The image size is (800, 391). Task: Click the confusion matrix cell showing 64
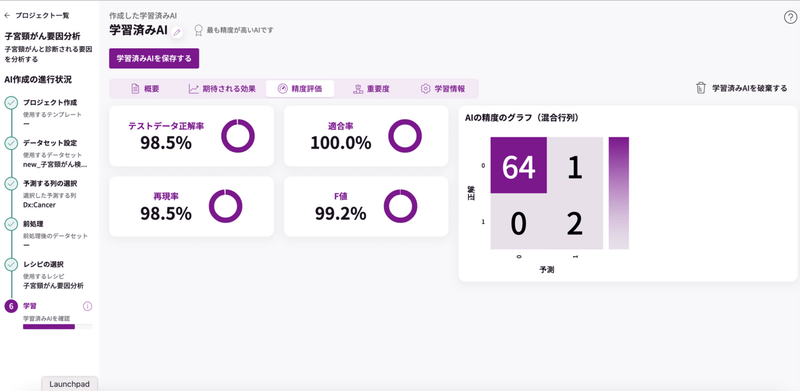[518, 165]
